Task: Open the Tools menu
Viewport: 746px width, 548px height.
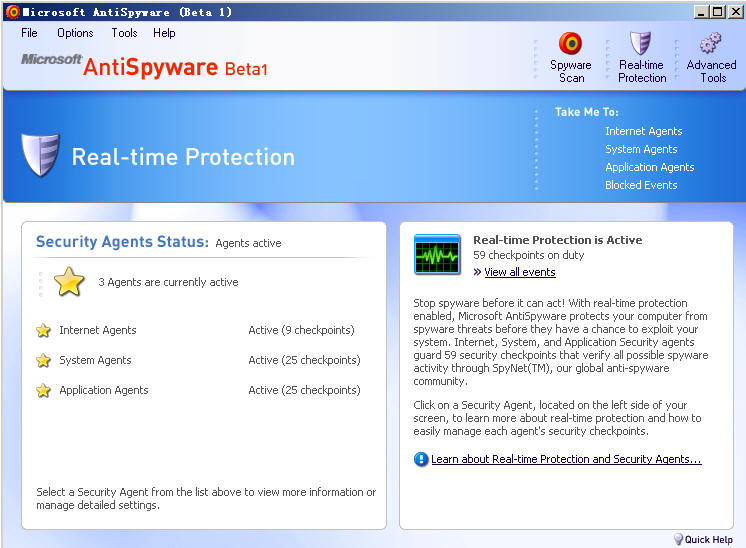Action: 124,33
